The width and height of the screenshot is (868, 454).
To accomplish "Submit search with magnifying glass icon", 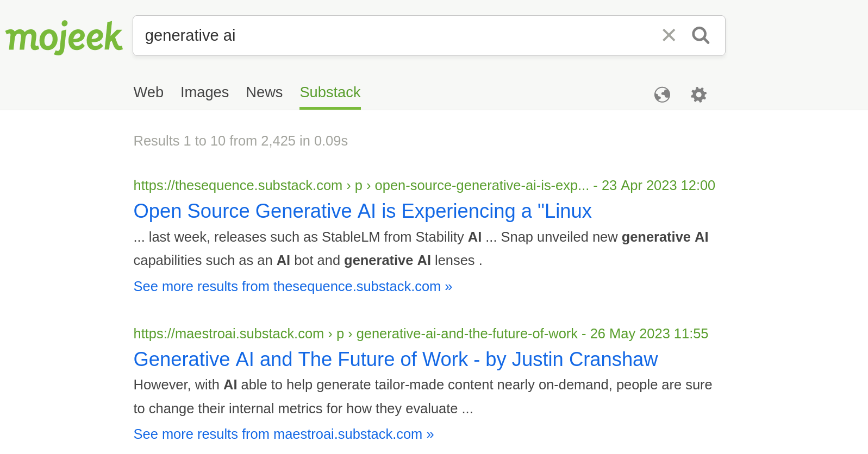I will 701,35.
